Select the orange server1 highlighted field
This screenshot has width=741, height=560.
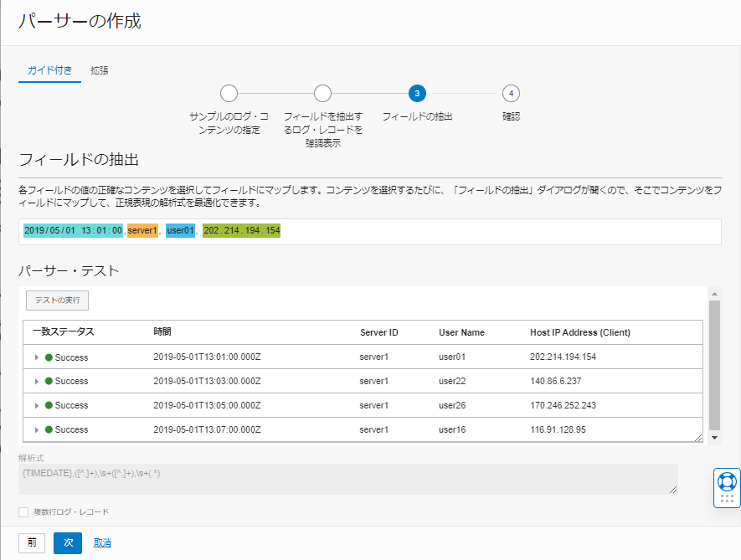142,230
